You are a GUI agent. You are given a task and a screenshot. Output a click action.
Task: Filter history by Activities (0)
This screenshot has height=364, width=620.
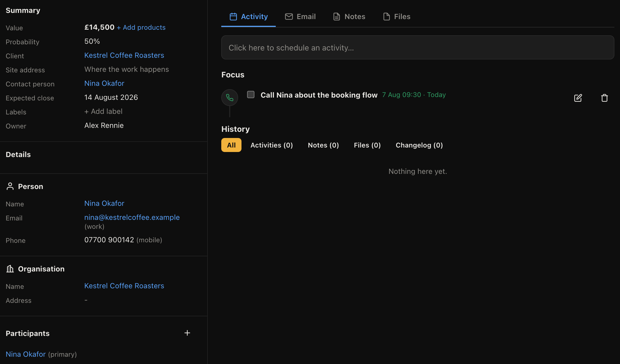point(272,145)
